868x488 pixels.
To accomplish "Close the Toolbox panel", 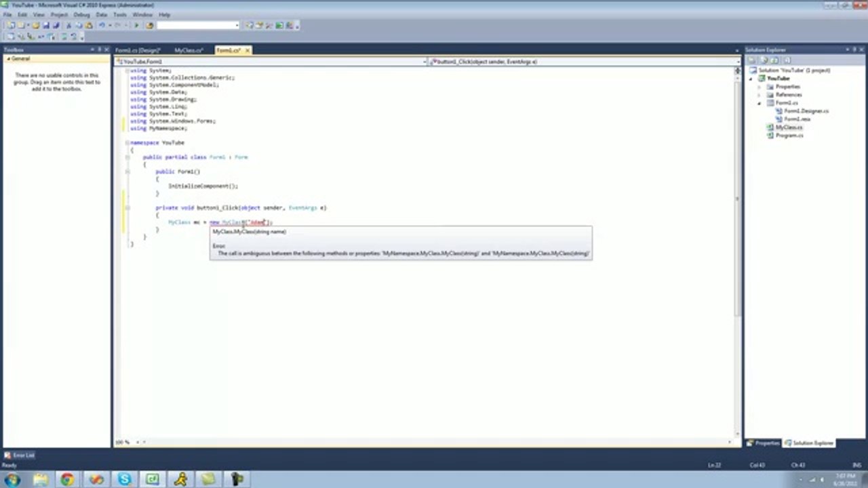I will [x=106, y=50].
